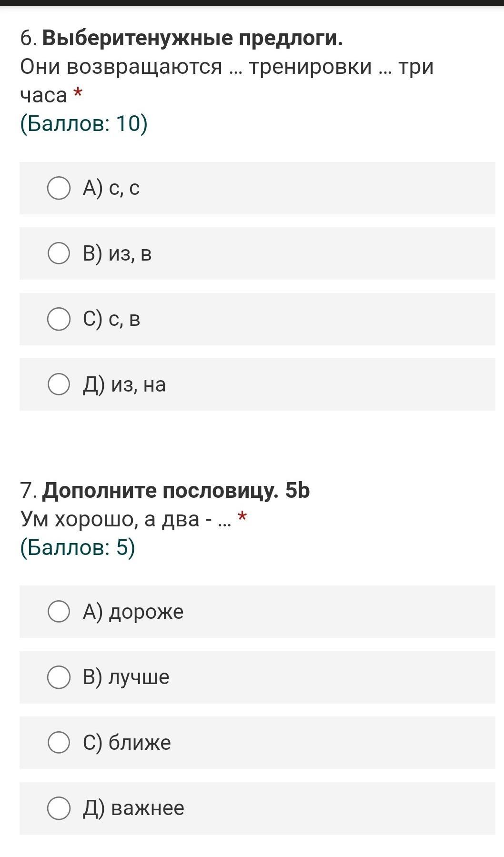Click the '(Баллов: 5)' points label
The height and width of the screenshot is (857, 504).
(x=78, y=547)
